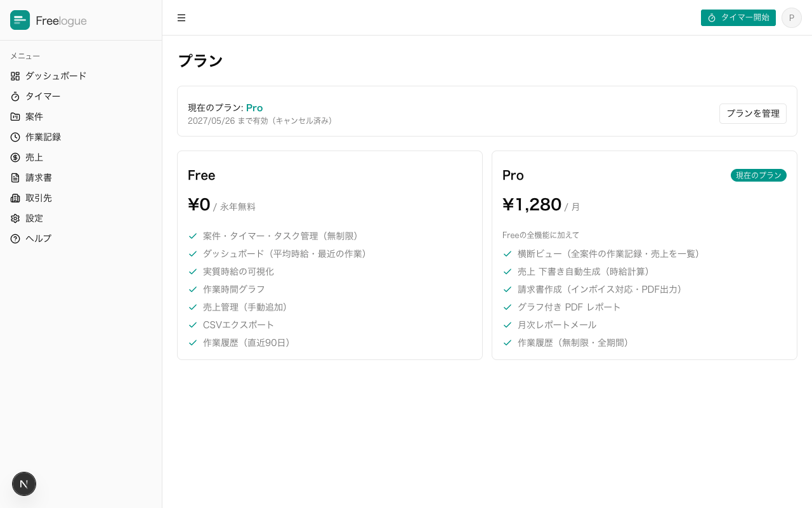812x508 pixels.
Task: Select the タイマー stopwatch icon in sidebar
Action: pos(15,97)
